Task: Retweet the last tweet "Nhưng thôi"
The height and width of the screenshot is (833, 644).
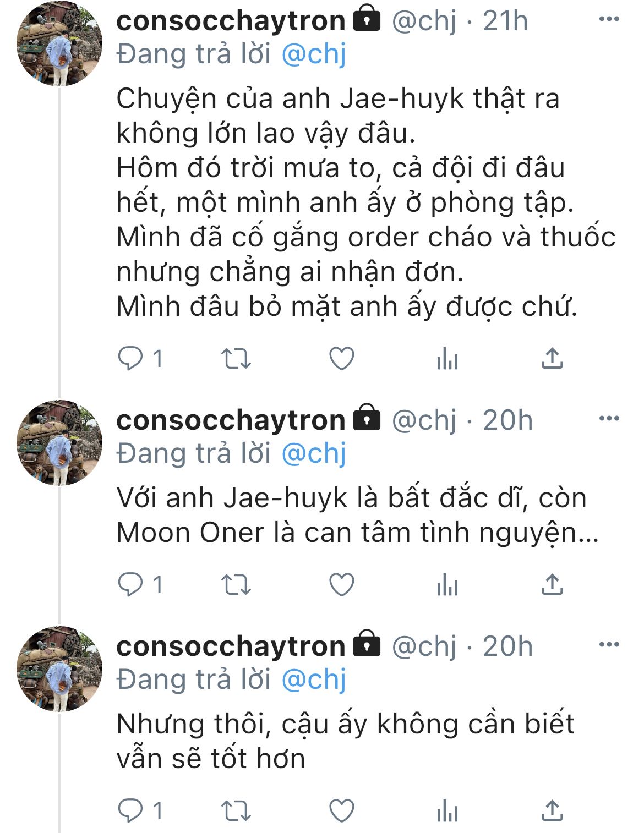Action: [x=236, y=811]
